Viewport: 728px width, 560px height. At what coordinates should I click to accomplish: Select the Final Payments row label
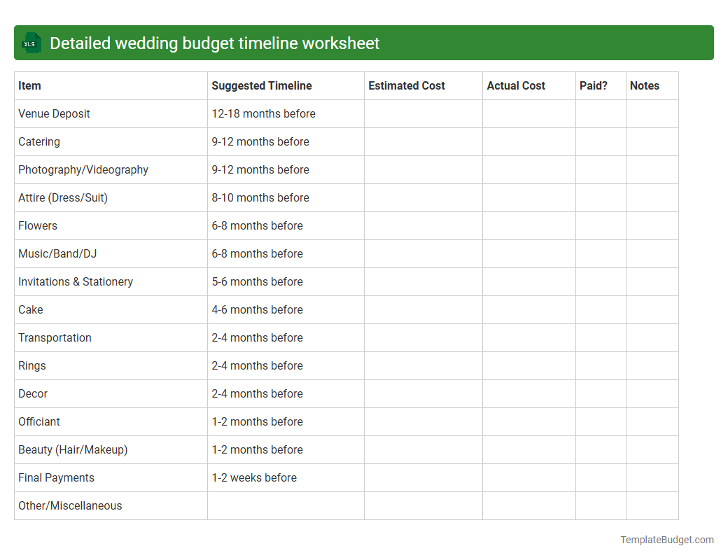coord(56,477)
